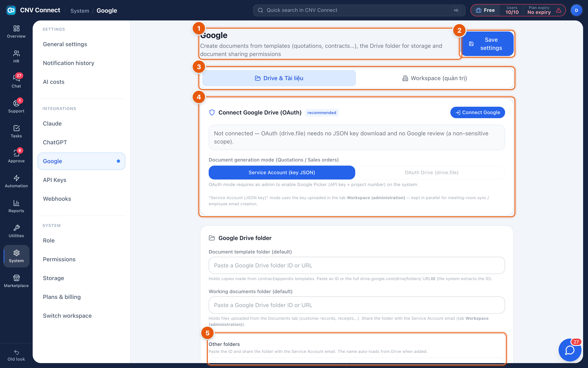Go to the HR section icon
The width and height of the screenshot is (588, 368).
click(x=16, y=53)
